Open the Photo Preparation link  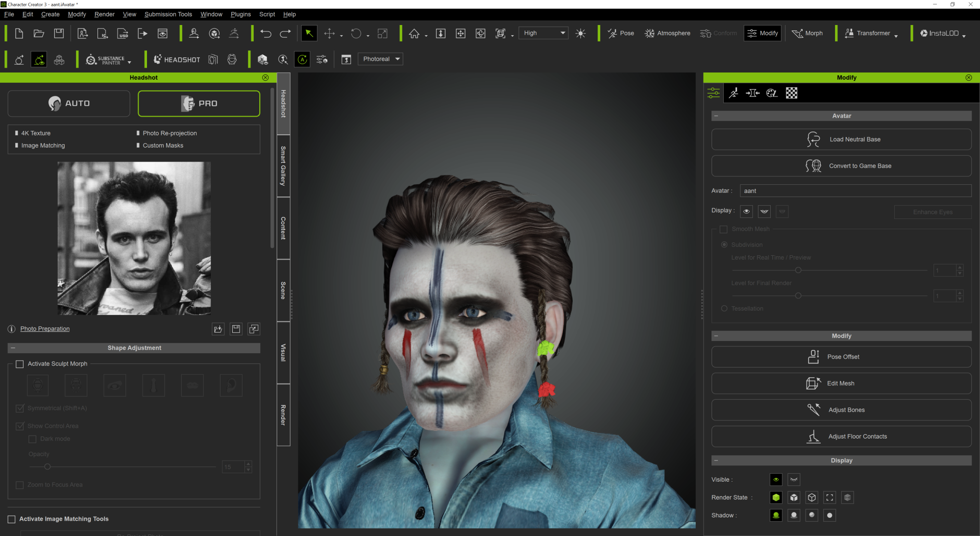pos(45,329)
